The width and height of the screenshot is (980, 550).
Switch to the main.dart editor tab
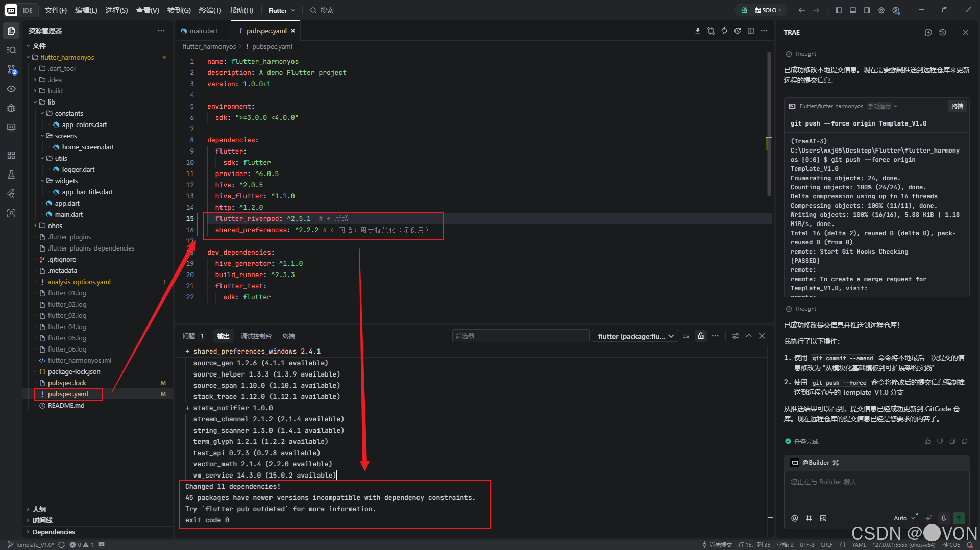pyautogui.click(x=203, y=31)
